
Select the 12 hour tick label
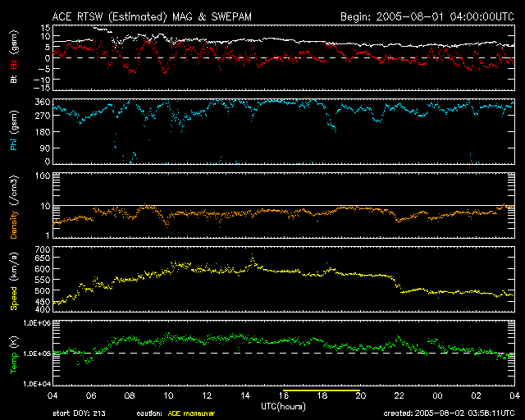click(x=206, y=396)
